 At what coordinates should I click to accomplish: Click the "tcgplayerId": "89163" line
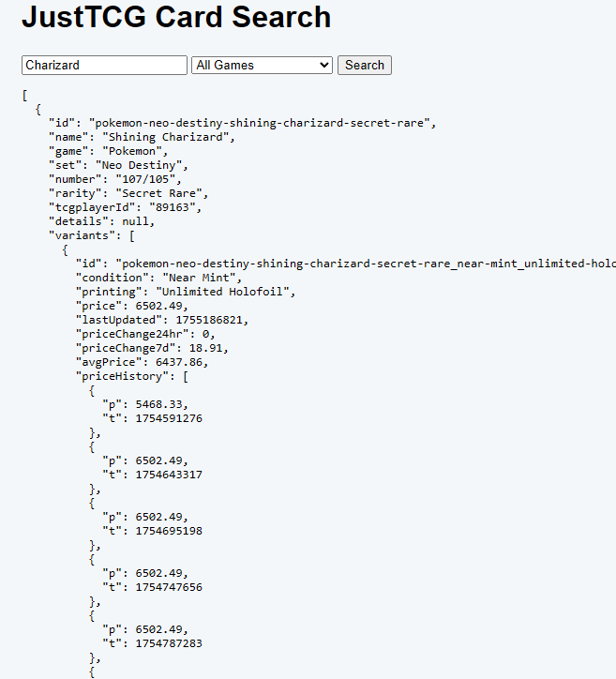(125, 207)
